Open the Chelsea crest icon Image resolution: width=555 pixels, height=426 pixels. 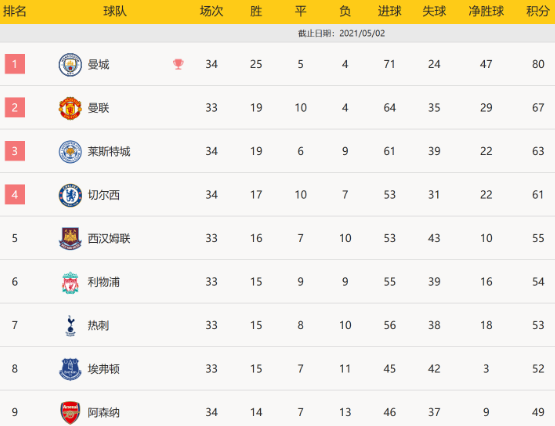[x=70, y=195]
